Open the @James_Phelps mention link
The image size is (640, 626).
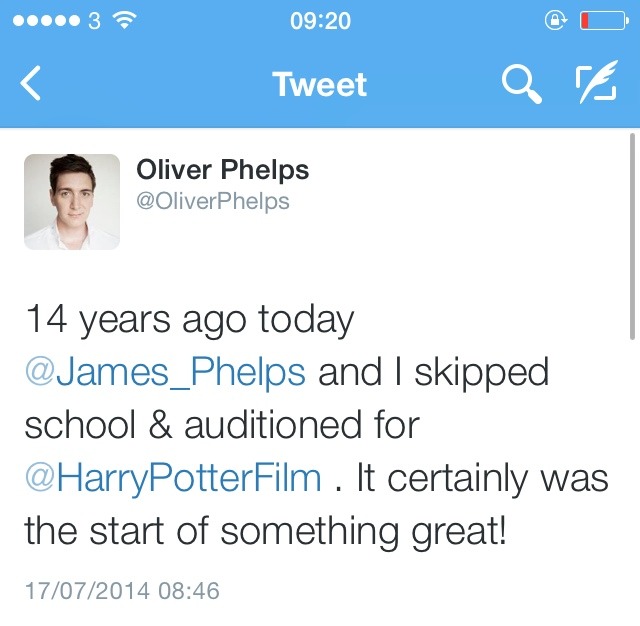(x=165, y=372)
